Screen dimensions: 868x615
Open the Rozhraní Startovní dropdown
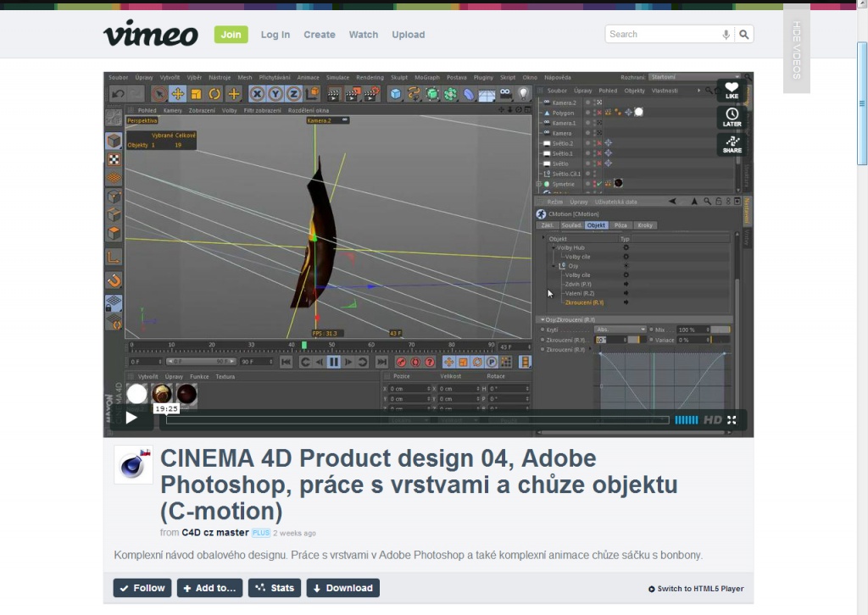695,77
